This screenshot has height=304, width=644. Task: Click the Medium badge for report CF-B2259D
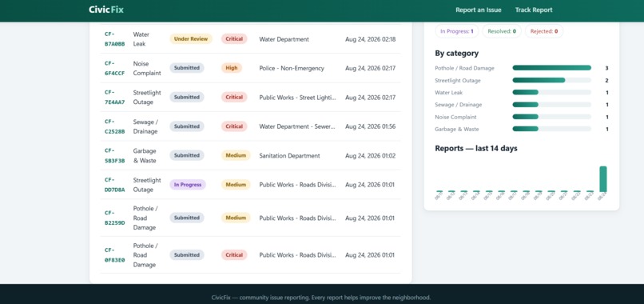point(236,218)
